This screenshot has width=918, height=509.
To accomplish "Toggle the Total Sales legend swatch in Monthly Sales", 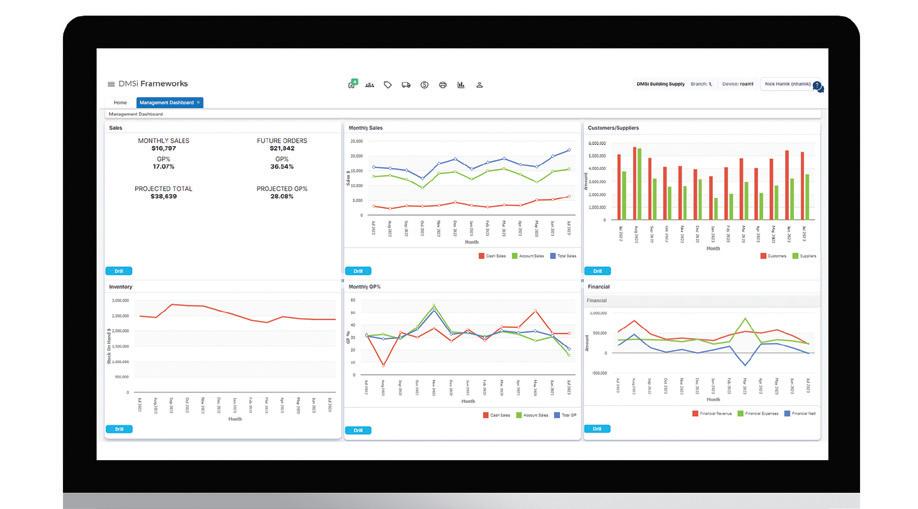I will (x=553, y=256).
